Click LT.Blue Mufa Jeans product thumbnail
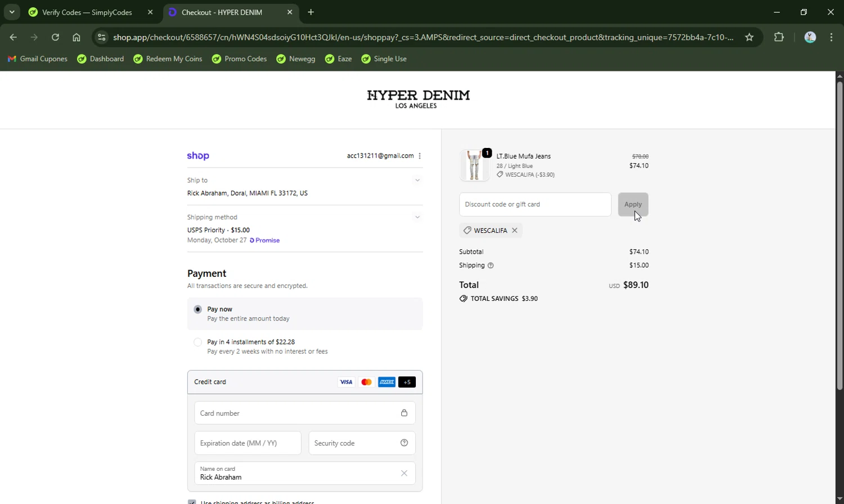 pos(474,165)
